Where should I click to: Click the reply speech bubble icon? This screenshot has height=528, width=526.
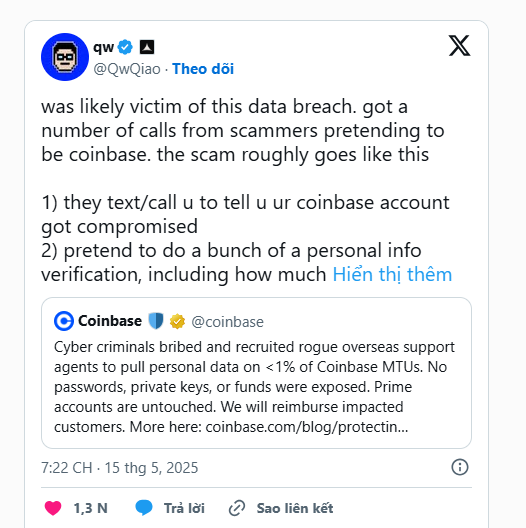[x=144, y=507]
